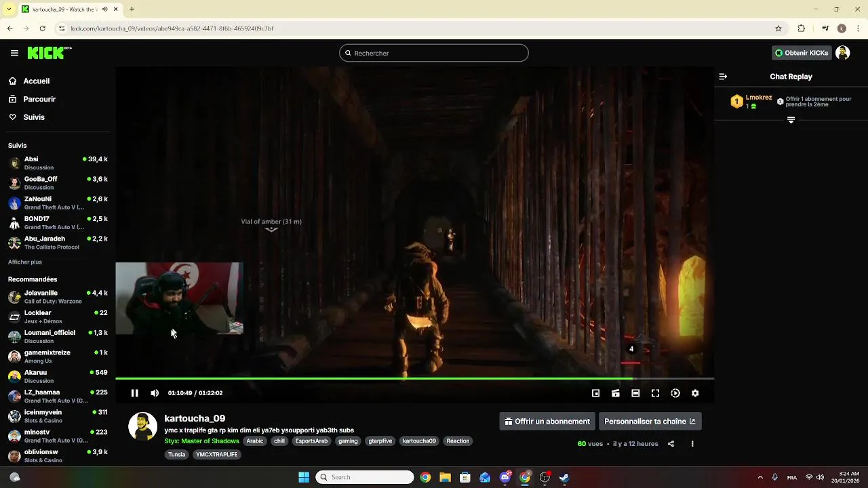
Task: Open Loumani_officiel recommended channel
Action: 58,337
